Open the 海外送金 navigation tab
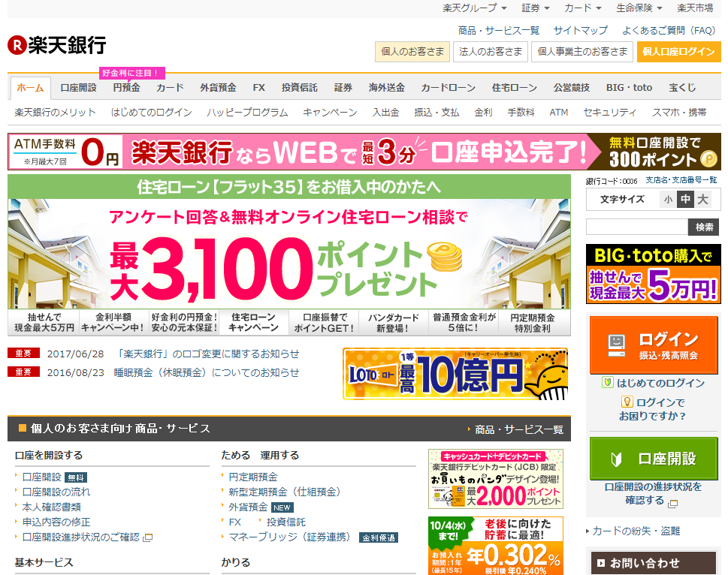This screenshot has width=728, height=575. pyautogui.click(x=387, y=88)
